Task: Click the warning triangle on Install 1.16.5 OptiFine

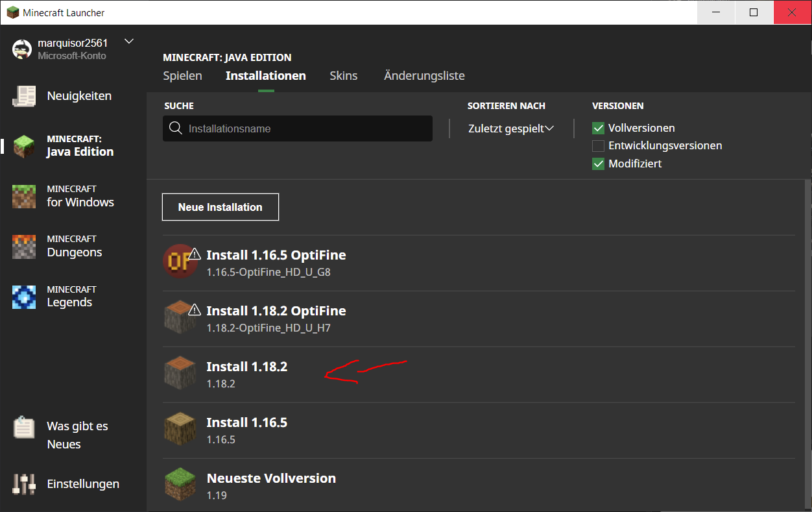Action: [x=195, y=254]
